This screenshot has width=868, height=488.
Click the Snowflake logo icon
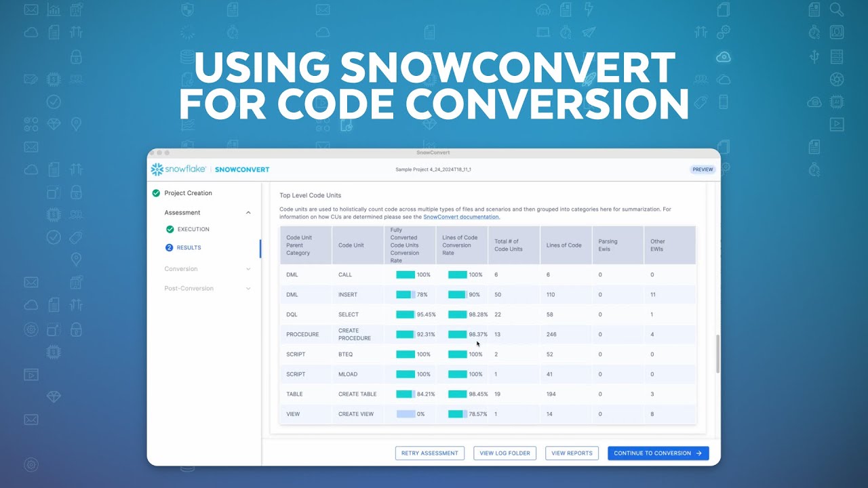click(x=157, y=169)
